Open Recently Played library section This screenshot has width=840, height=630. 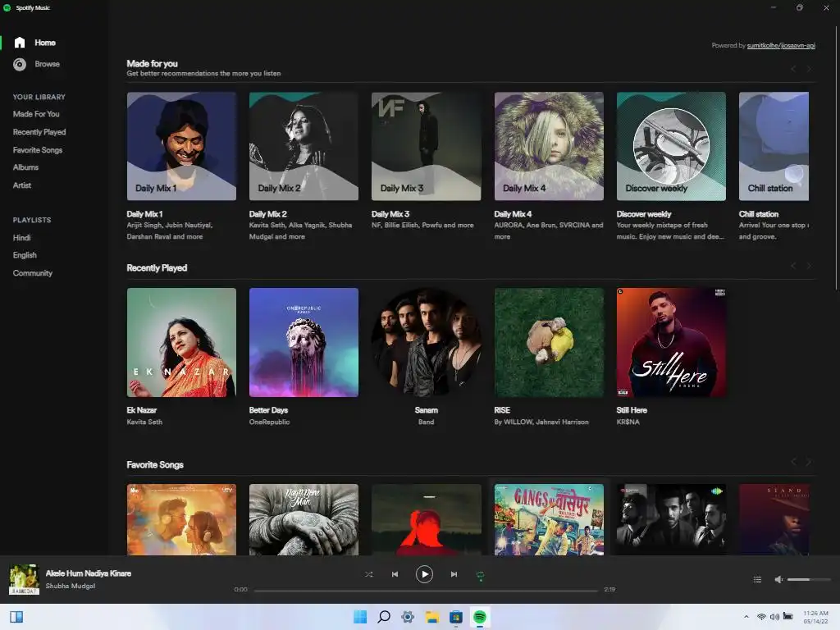pyautogui.click(x=39, y=132)
